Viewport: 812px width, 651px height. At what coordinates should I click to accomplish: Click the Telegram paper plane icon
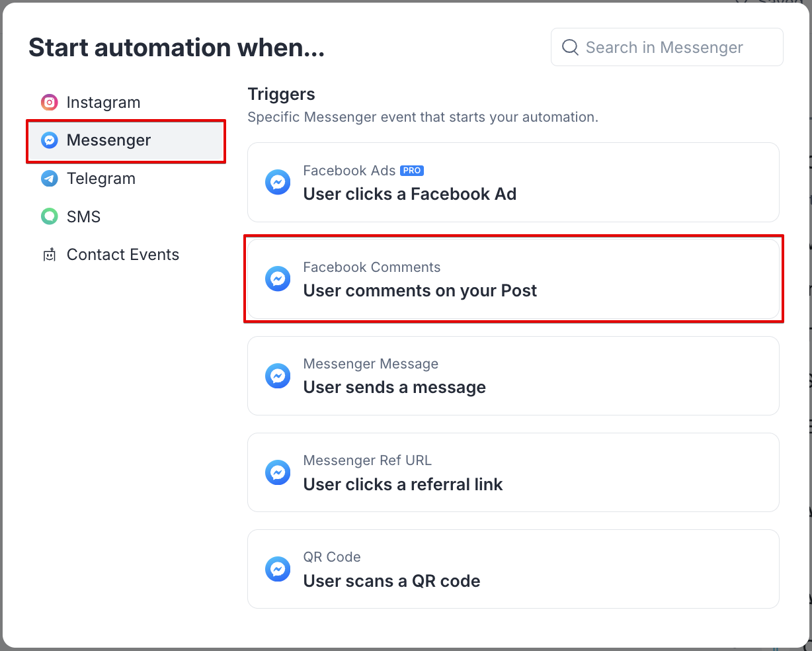50,179
